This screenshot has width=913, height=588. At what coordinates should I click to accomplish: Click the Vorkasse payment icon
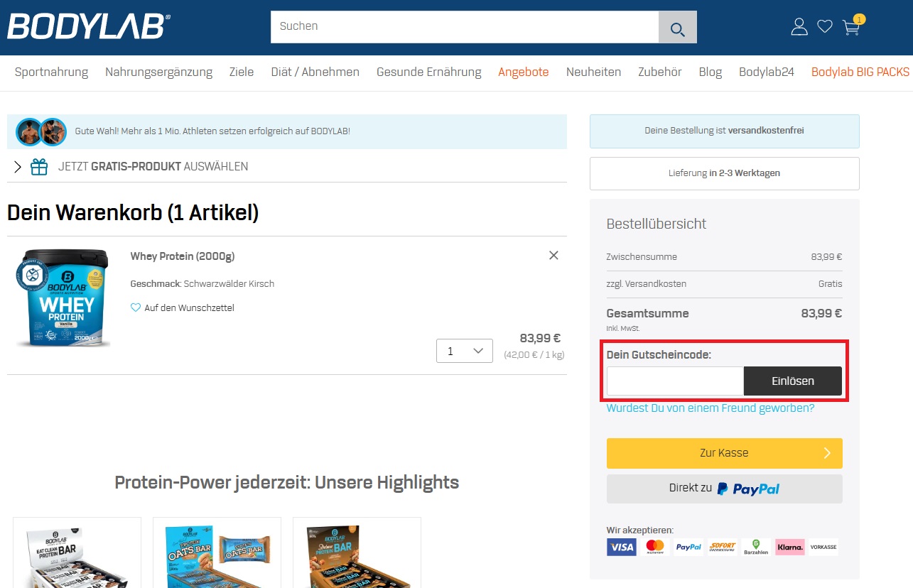tap(823, 547)
